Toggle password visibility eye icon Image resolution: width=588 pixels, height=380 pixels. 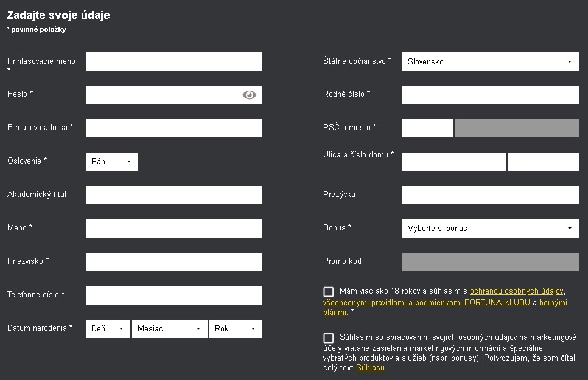click(x=250, y=95)
